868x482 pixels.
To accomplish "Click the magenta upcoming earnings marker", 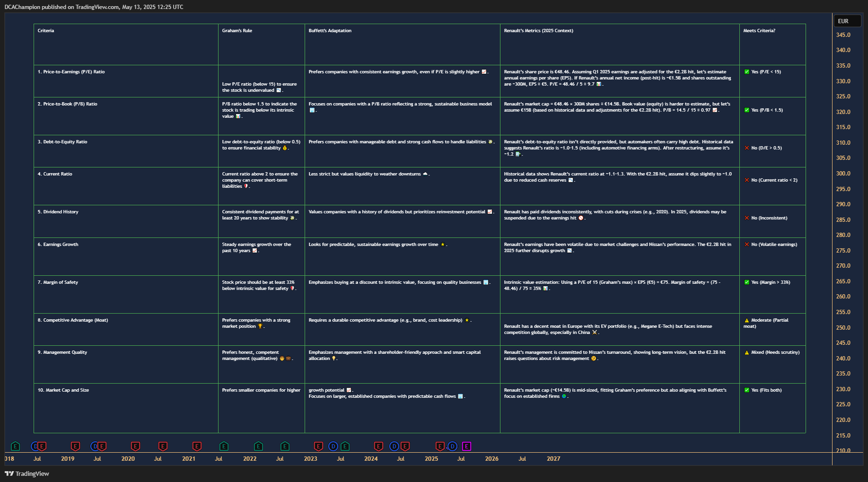I will click(x=466, y=446).
